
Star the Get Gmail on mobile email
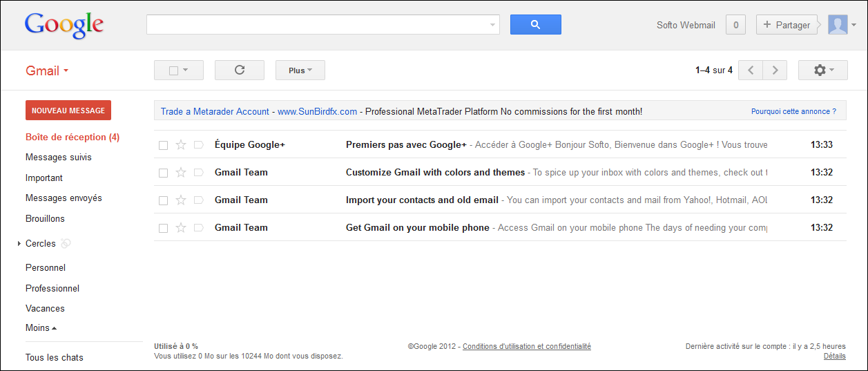tap(181, 227)
